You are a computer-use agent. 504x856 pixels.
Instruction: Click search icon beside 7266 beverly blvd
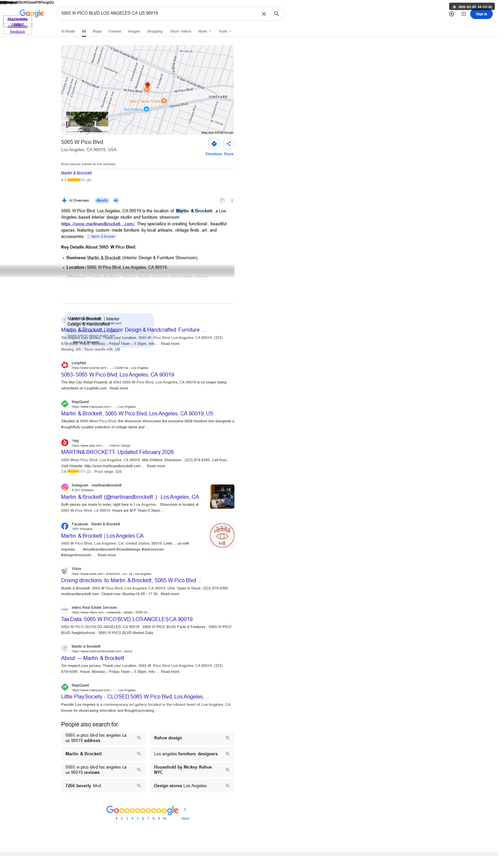coord(140,794)
